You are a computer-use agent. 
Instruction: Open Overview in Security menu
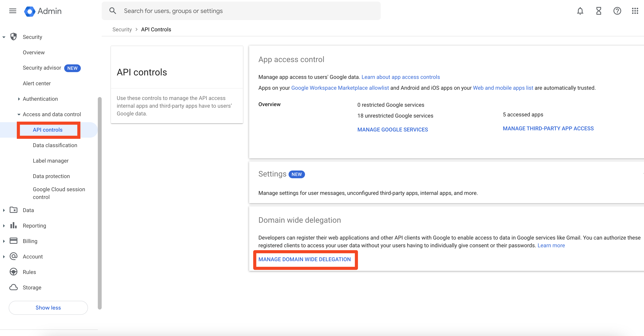tap(34, 53)
